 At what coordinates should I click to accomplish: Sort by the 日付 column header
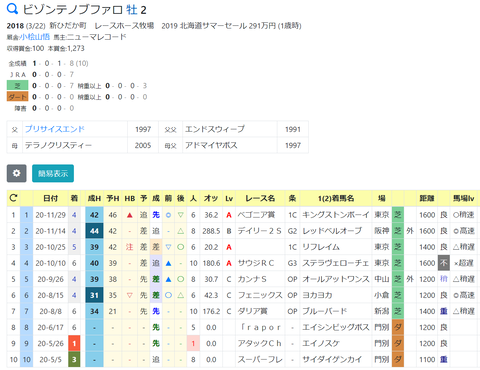click(50, 198)
